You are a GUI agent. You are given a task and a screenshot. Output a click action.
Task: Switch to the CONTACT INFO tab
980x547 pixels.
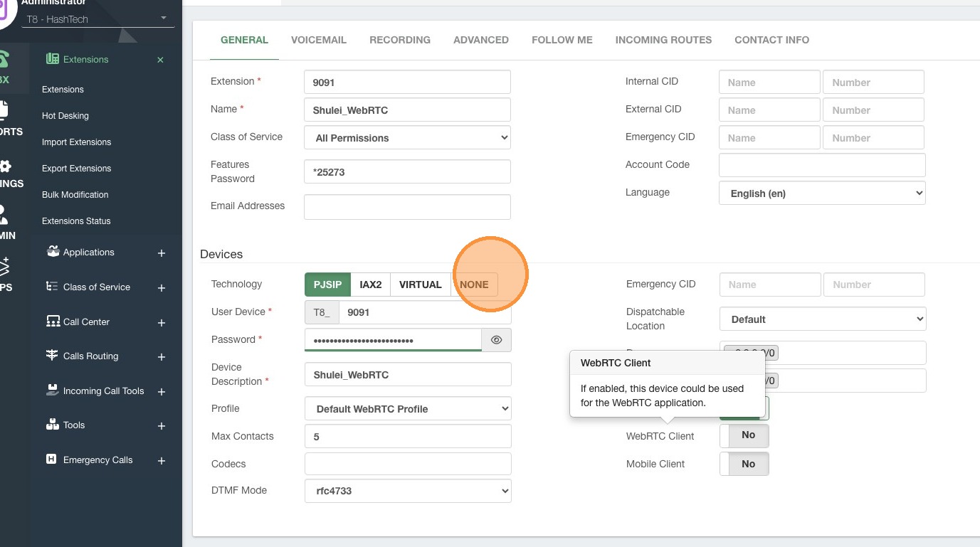point(771,40)
